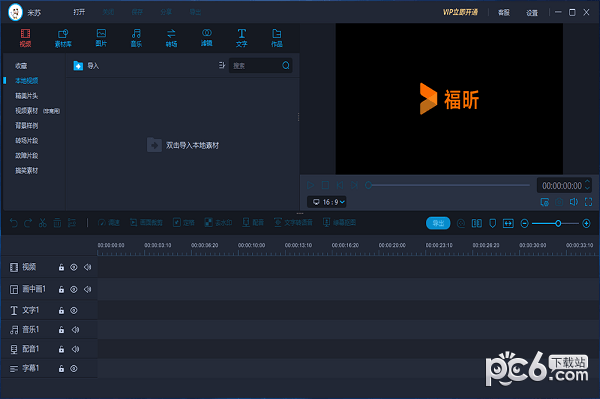Screen dimensions: 600x399
Task: Click the next frame button
Action: click(355, 185)
